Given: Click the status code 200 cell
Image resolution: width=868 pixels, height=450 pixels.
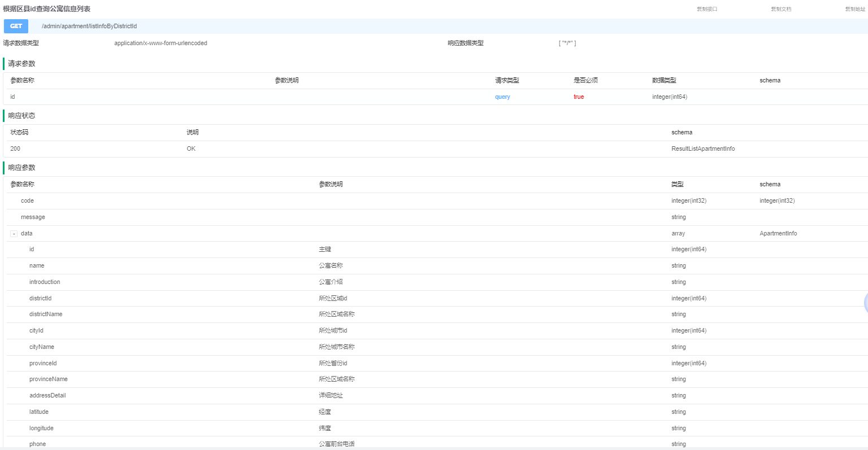Looking at the screenshot, I should (15, 149).
